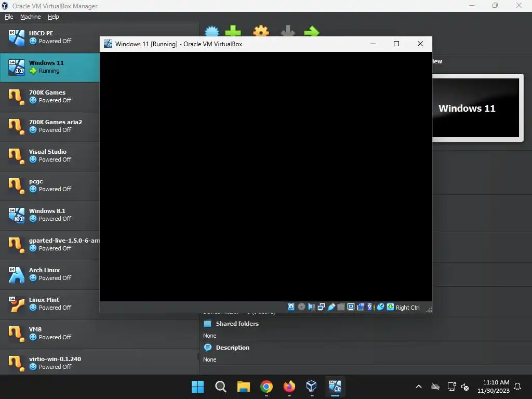Viewport: 532px width, 399px height.
Task: Open the Help menu
Action: [x=54, y=17]
